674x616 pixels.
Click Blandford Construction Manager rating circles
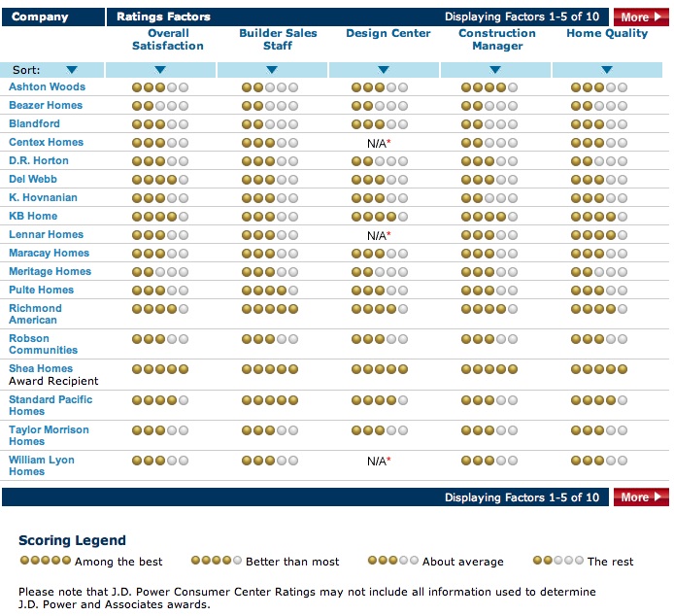pyautogui.click(x=489, y=124)
